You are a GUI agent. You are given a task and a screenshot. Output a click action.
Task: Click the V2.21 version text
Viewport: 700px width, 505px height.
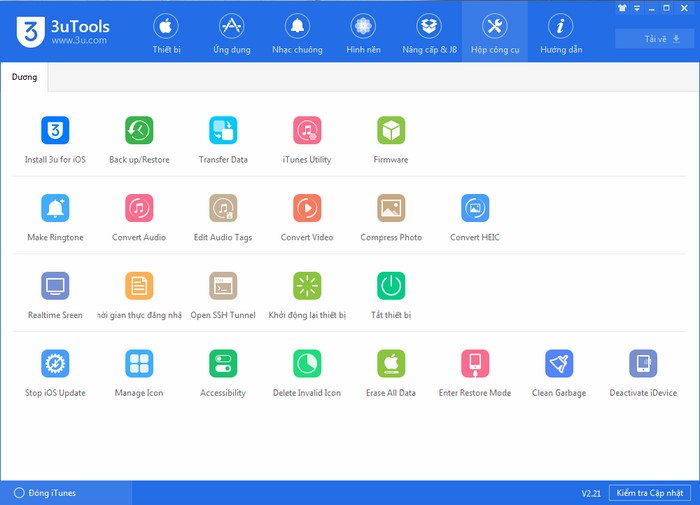(591, 493)
